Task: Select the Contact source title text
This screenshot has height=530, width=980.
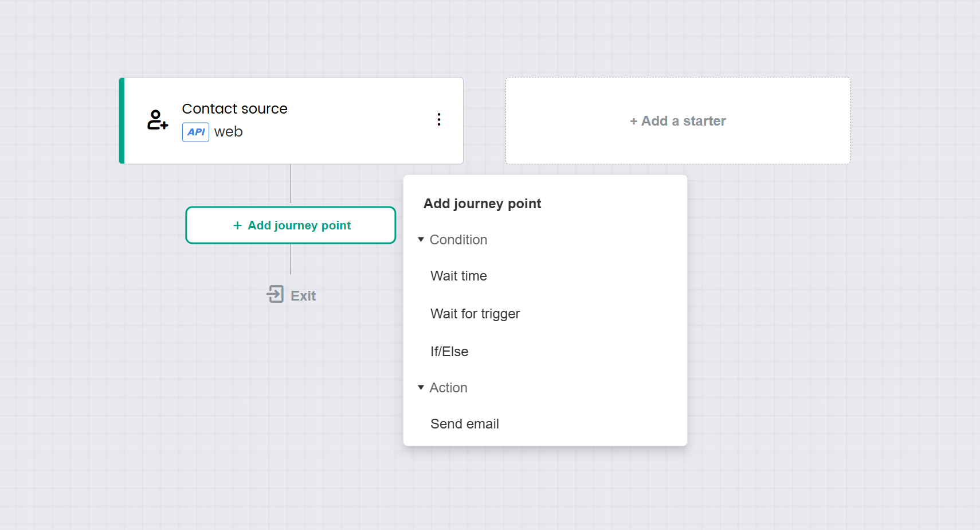Action: tap(234, 109)
